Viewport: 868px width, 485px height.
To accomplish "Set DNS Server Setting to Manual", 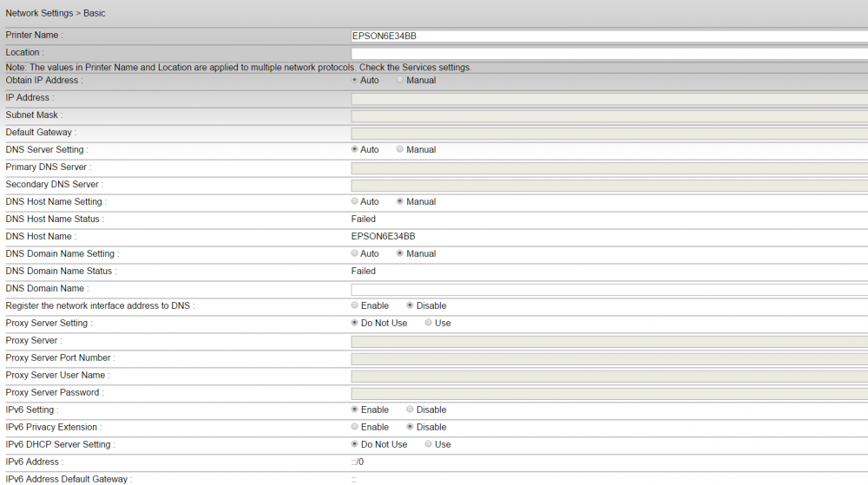I will [399, 149].
